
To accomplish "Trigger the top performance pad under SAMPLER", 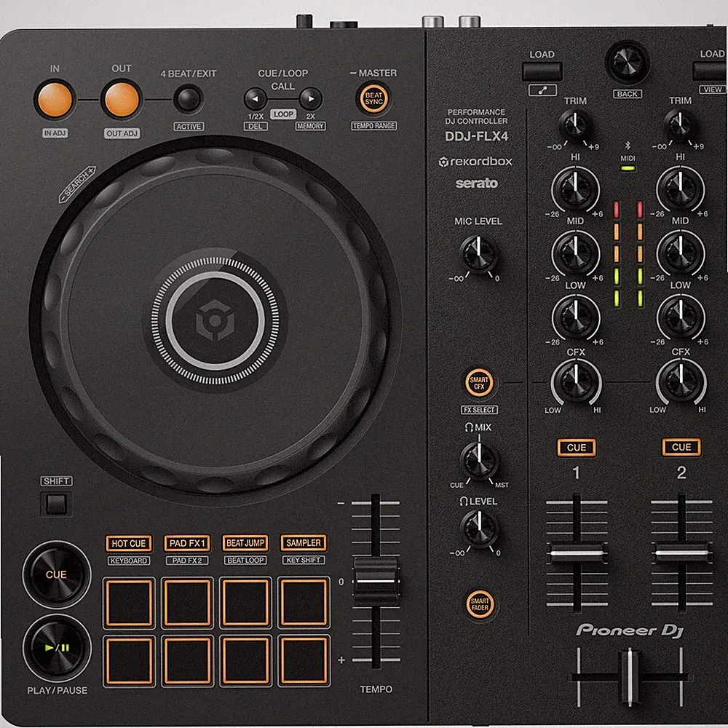I will (304, 602).
